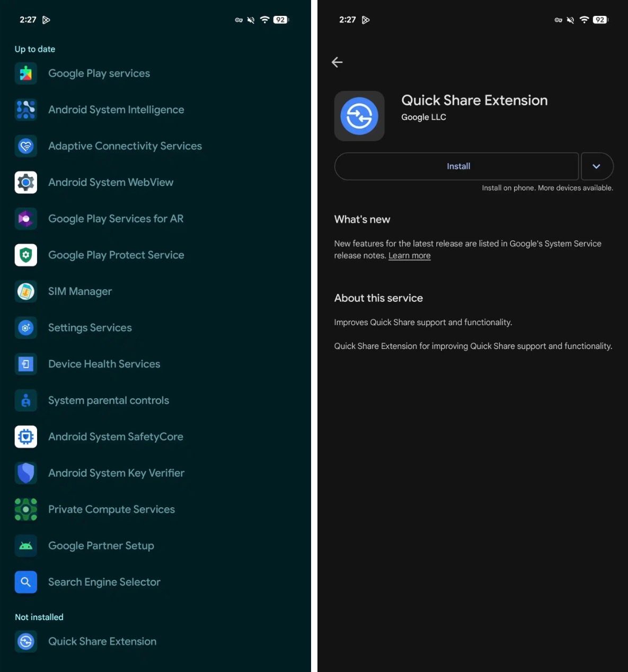The width and height of the screenshot is (628, 672).
Task: Tap the Google Play services icon
Action: coord(25,74)
